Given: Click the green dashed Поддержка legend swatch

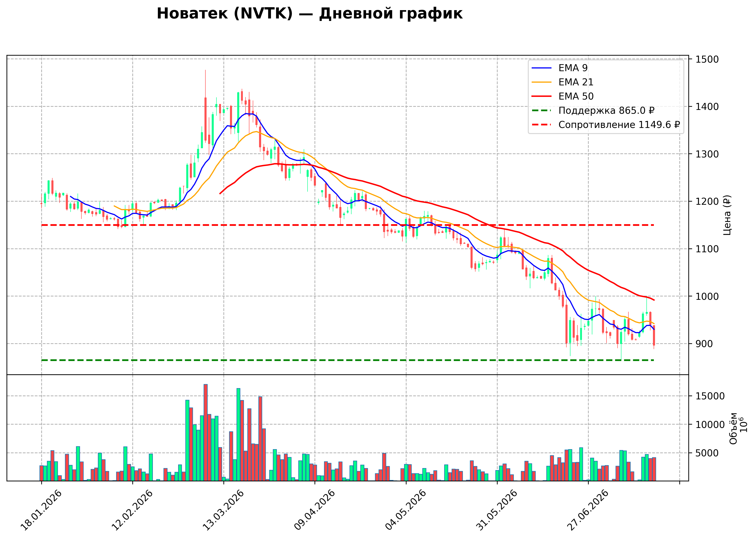Looking at the screenshot, I should click(x=541, y=111).
